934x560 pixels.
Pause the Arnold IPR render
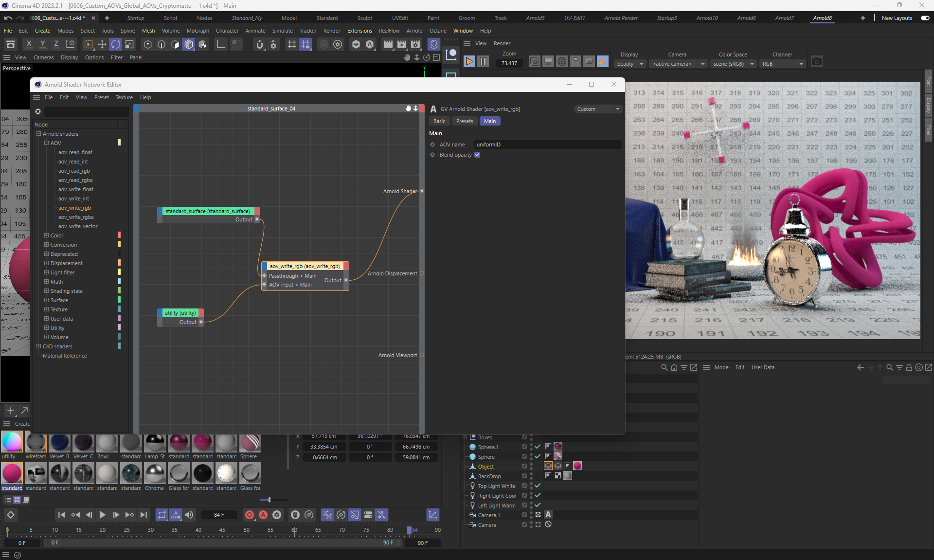coord(483,61)
